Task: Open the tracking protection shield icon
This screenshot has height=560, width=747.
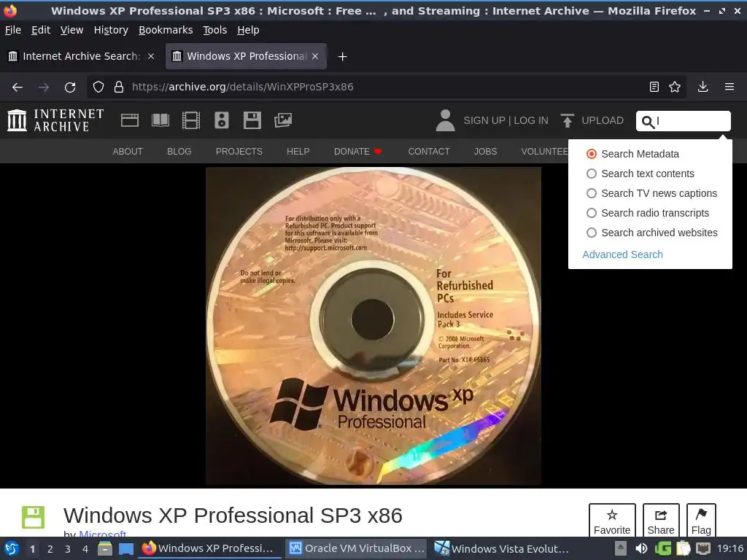Action: pos(98,87)
